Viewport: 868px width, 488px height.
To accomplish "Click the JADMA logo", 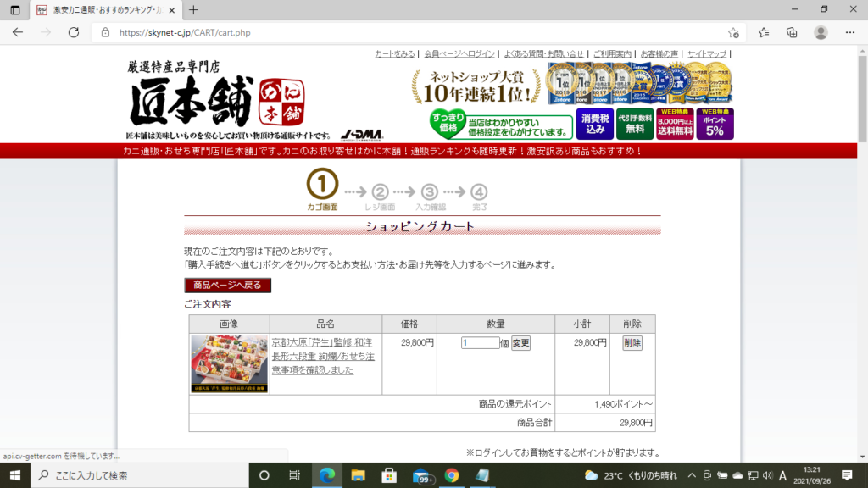I will (361, 135).
